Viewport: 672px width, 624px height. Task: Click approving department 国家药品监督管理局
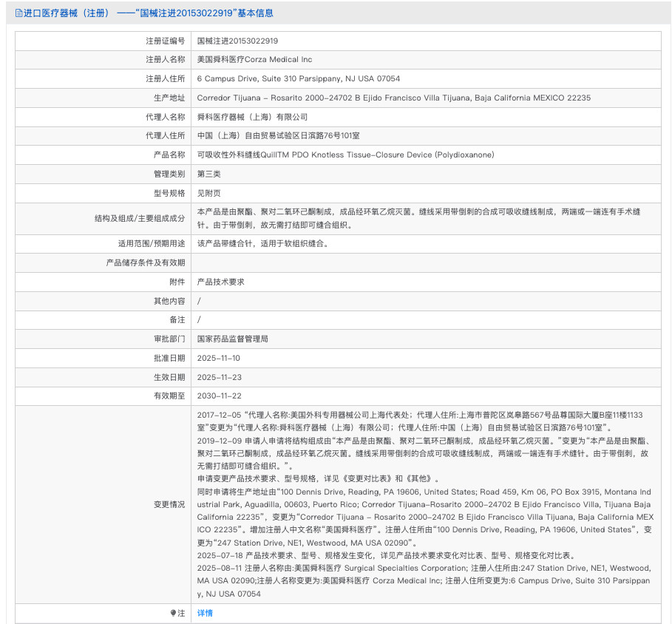[x=232, y=339]
